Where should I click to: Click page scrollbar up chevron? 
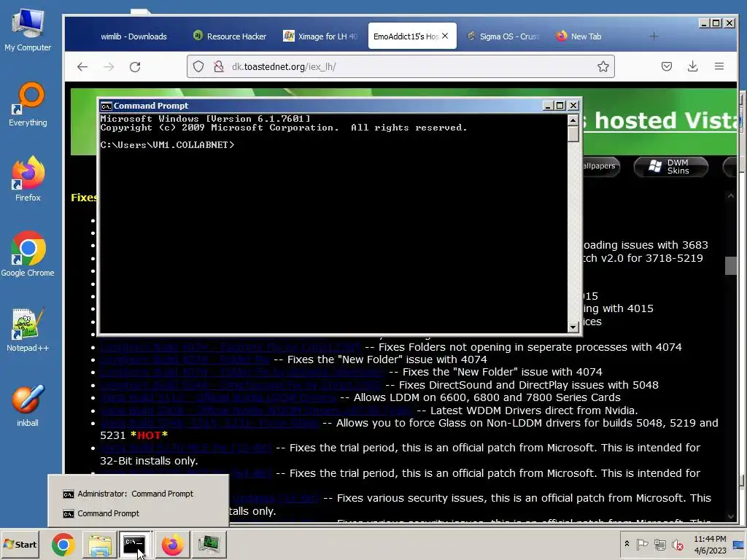tap(731, 195)
